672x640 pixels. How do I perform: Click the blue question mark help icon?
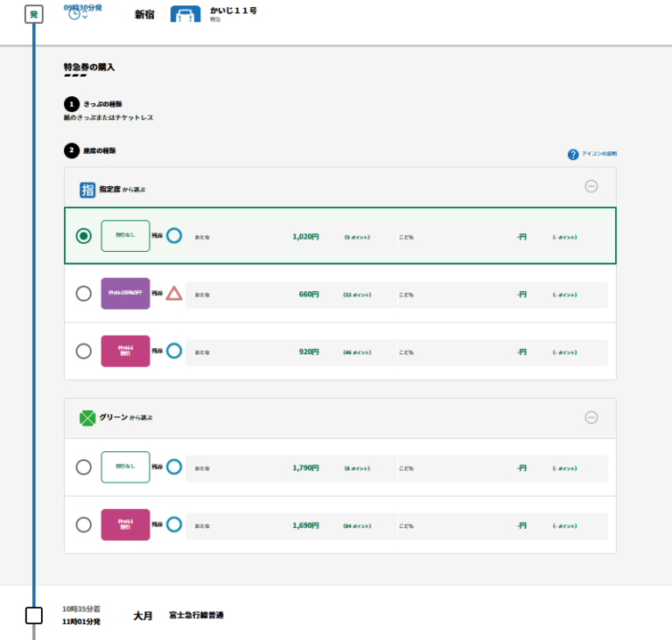pyautogui.click(x=573, y=155)
